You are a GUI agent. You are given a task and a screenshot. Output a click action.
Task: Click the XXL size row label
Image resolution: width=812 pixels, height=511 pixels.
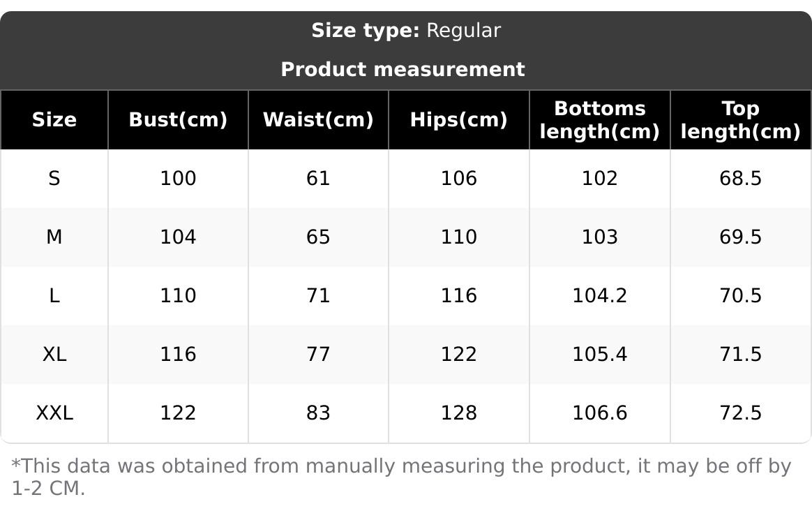point(54,413)
